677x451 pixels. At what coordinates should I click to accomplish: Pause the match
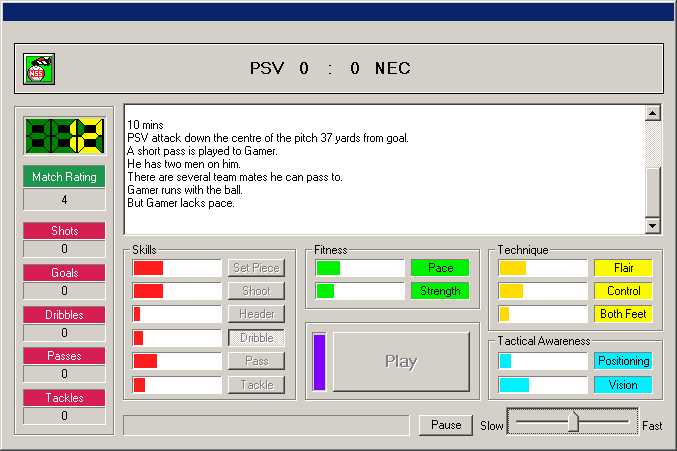(446, 425)
